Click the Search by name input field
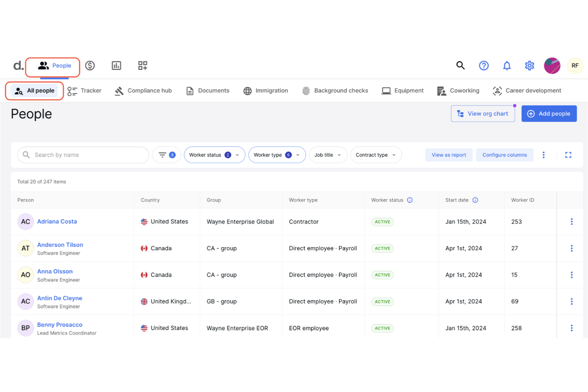Viewport: 588px width, 392px height. (x=83, y=155)
